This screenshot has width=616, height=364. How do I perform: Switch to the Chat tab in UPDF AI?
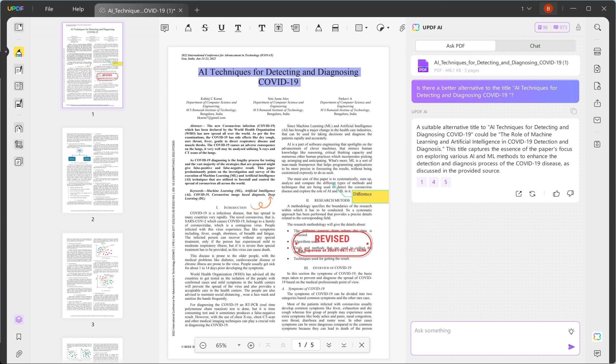(535, 46)
